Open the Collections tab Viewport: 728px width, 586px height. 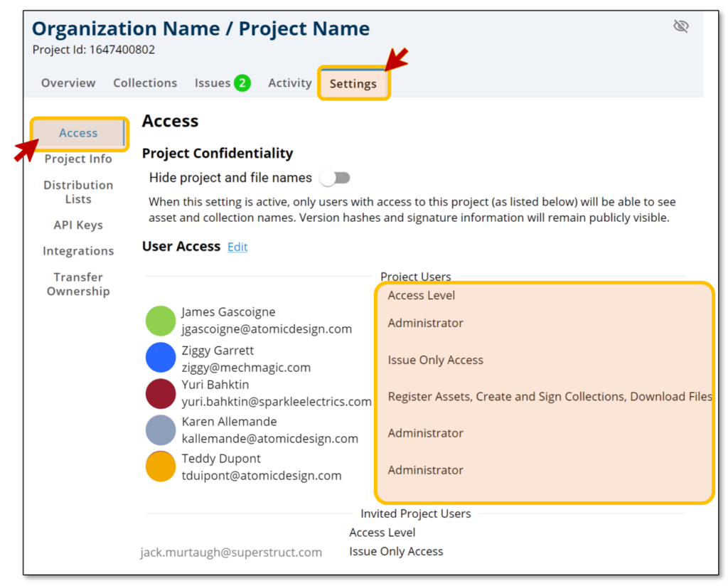(x=145, y=83)
